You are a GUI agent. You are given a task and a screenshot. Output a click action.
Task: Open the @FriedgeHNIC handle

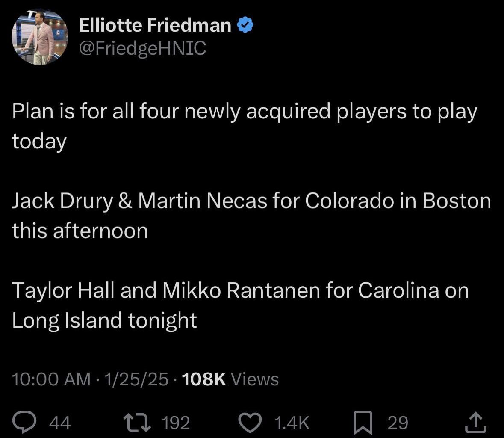click(x=142, y=48)
